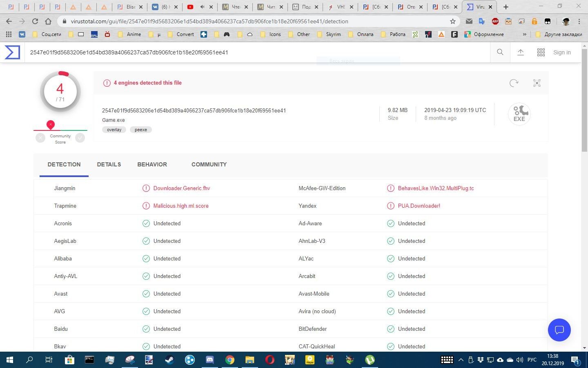Screen dimensions: 588x368
Task: Click the green check icon for Acronis
Action: [x=146, y=223]
